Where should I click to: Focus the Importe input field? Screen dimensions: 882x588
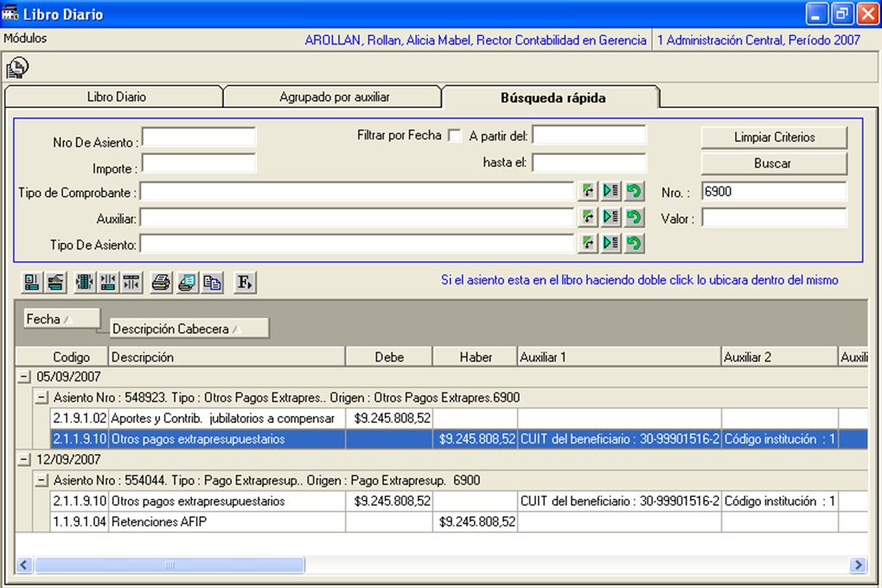coord(199,163)
